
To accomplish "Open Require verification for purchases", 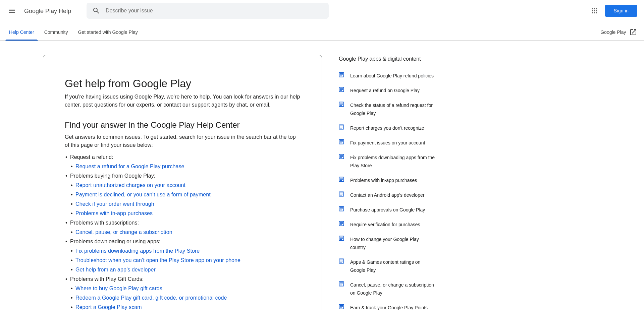I will point(385,225).
